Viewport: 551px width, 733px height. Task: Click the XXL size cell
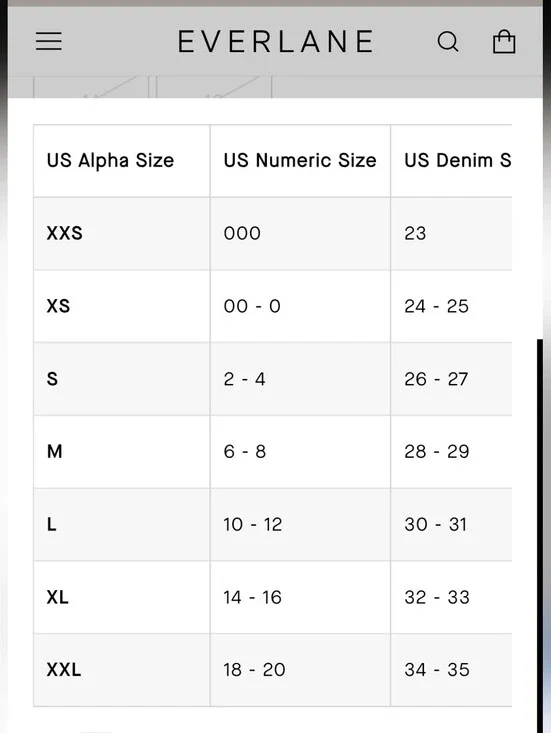tap(122, 670)
